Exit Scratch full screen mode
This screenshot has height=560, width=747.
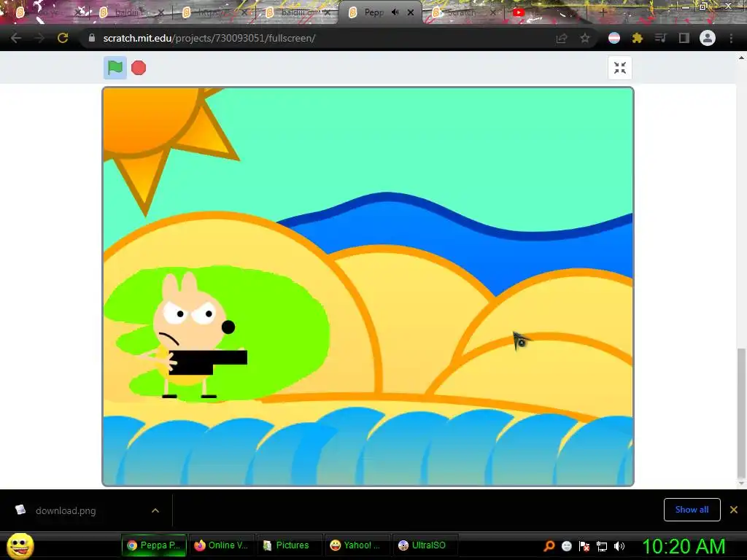(x=620, y=68)
